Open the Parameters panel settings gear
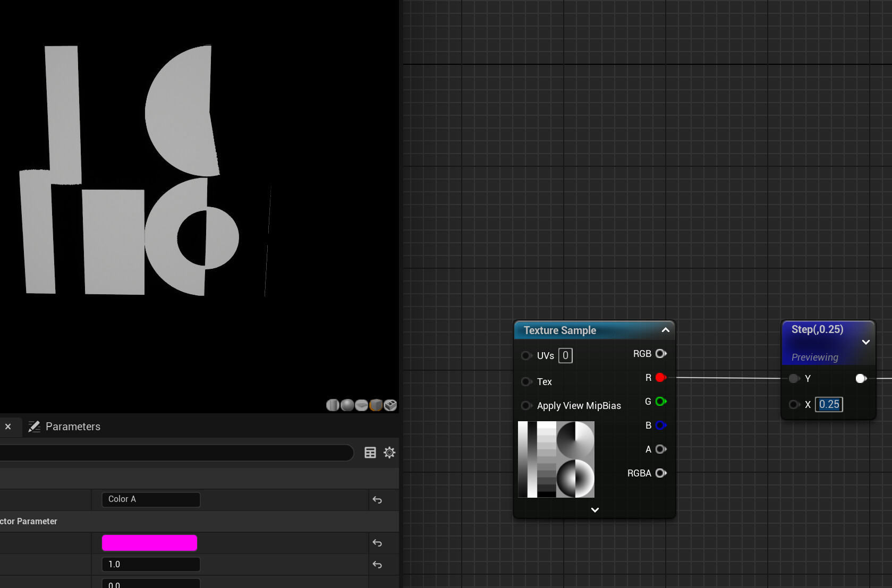Image resolution: width=892 pixels, height=588 pixels. 389,453
